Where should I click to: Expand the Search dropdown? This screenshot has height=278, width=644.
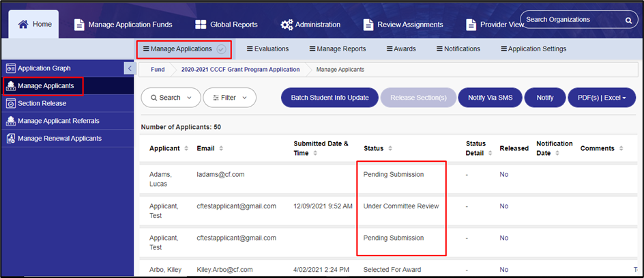pyautogui.click(x=171, y=98)
